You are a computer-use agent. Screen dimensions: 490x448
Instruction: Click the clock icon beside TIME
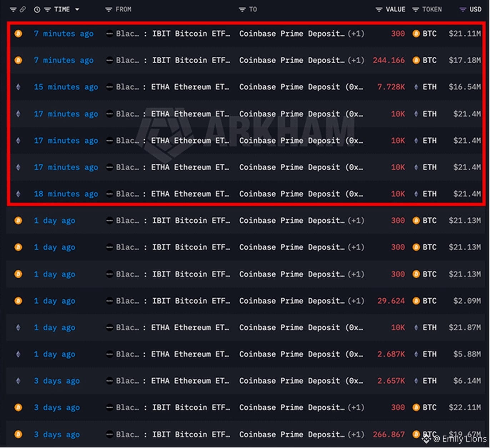(x=37, y=10)
